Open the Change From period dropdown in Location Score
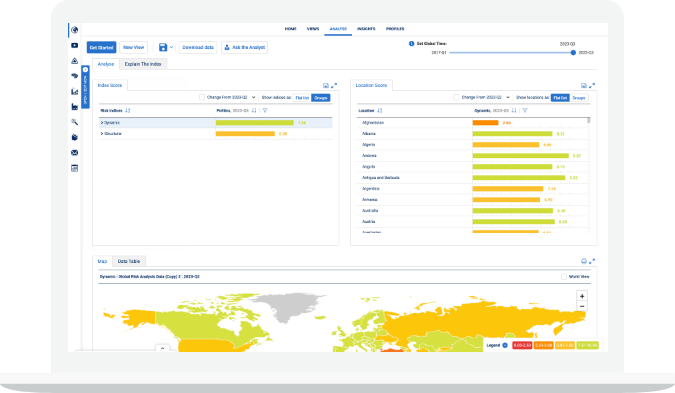Viewport: 675px width, 393px height. pos(508,98)
